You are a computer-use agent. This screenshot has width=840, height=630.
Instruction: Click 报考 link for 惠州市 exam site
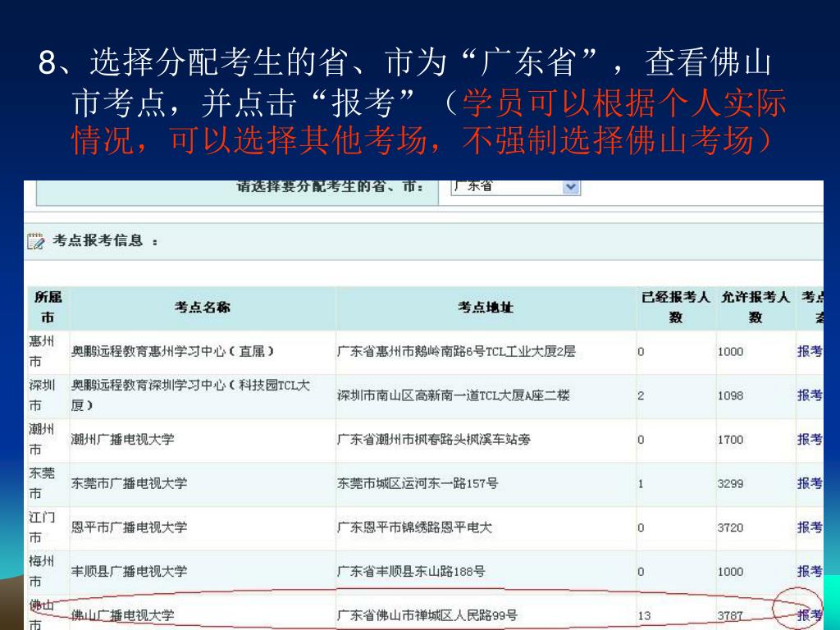pyautogui.click(x=810, y=351)
